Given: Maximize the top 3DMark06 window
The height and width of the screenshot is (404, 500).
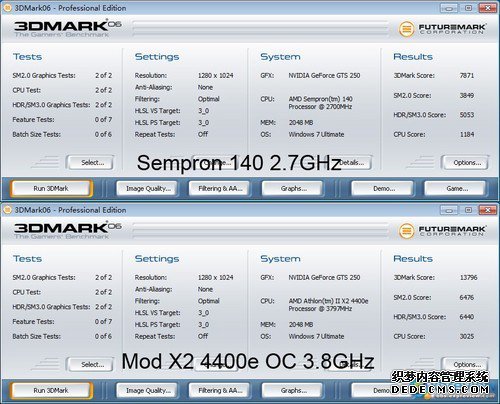Looking at the screenshot, I should click(x=468, y=8).
